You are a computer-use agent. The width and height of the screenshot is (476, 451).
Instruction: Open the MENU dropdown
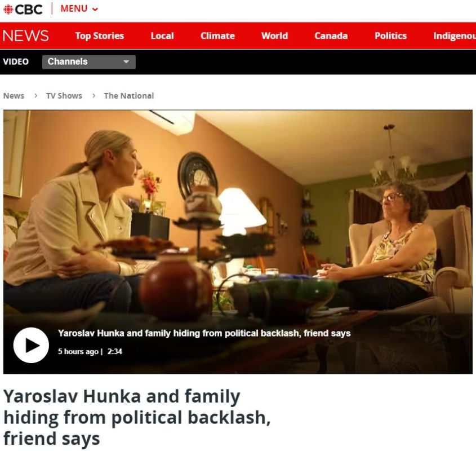pos(79,9)
